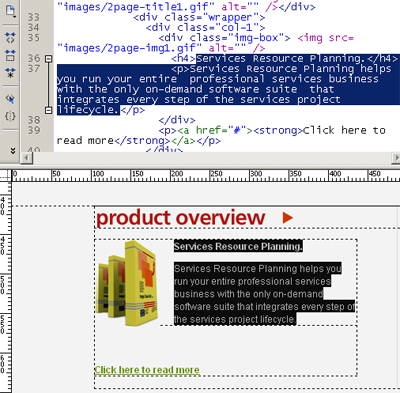
Task: Open the Open Documents page icon
Action: pyautogui.click(x=10, y=11)
